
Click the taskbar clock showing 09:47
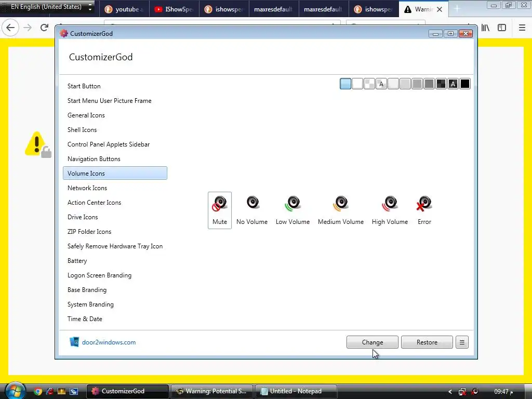(x=503, y=392)
